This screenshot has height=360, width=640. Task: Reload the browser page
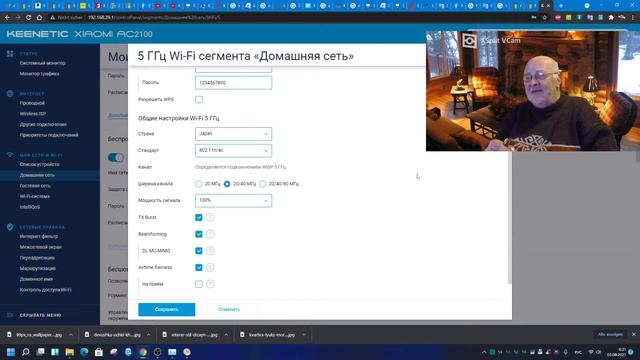click(x=28, y=18)
